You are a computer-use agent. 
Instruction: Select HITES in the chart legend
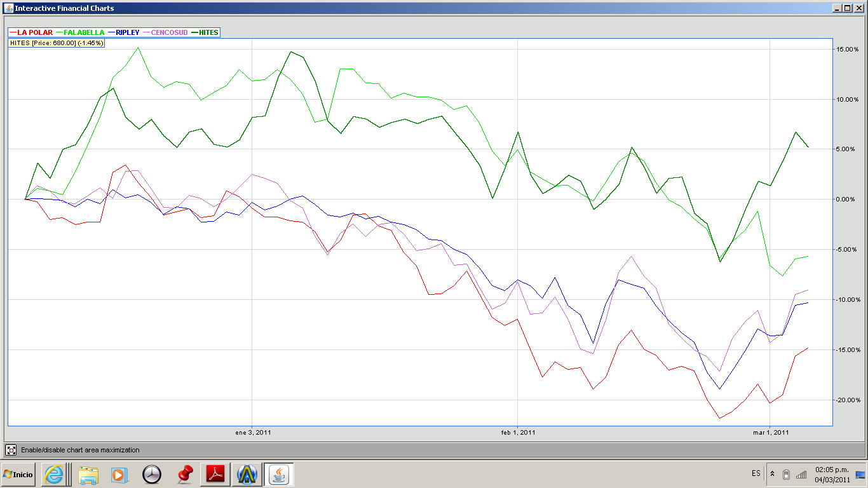tap(205, 32)
